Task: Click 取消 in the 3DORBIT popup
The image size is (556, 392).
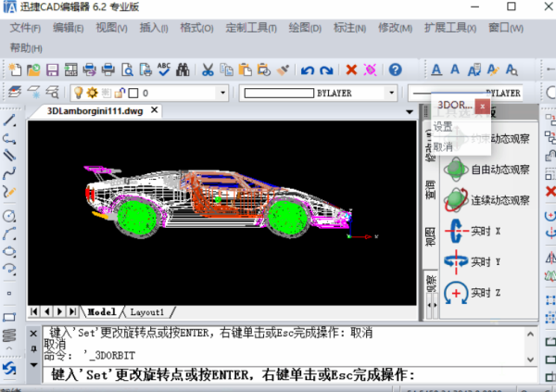Action: coord(443,146)
